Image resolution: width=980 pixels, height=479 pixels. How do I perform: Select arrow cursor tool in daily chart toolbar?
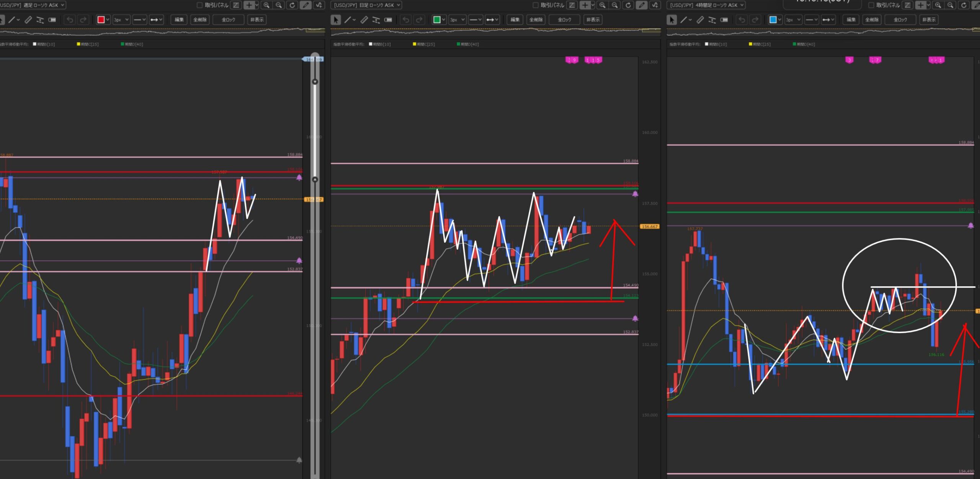(336, 20)
